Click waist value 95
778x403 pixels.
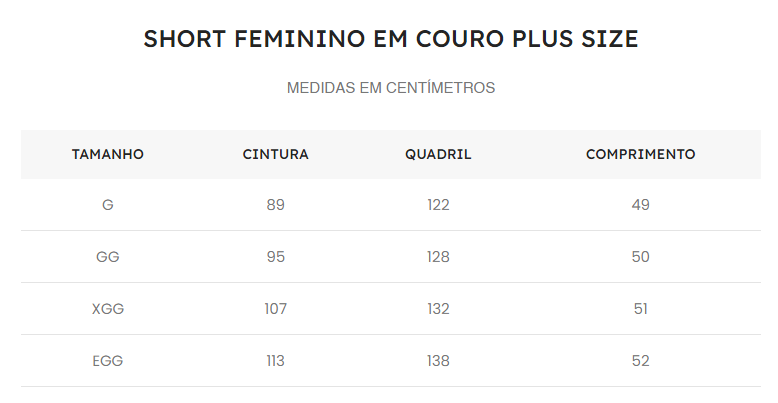[x=276, y=257]
